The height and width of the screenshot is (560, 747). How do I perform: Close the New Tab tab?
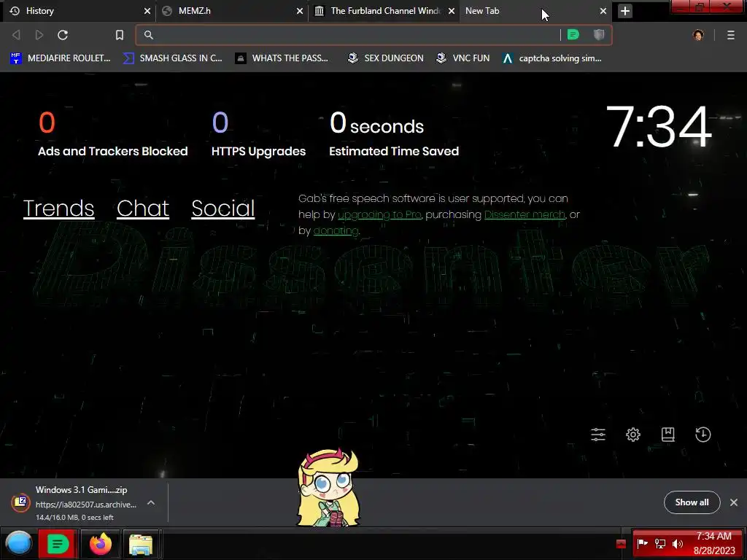point(603,11)
